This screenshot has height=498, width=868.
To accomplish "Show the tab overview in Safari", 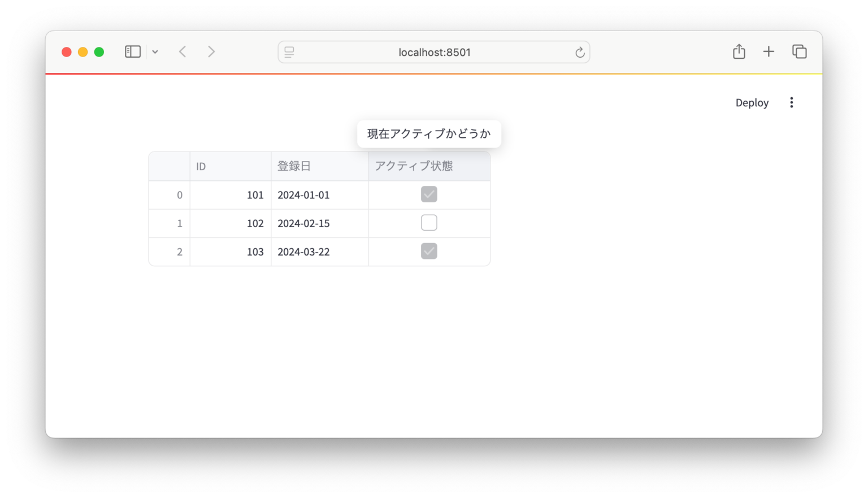I will click(x=799, y=51).
